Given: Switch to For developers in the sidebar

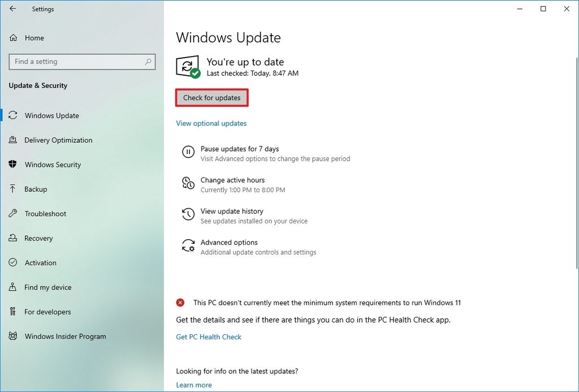Looking at the screenshot, I should (12, 312).
